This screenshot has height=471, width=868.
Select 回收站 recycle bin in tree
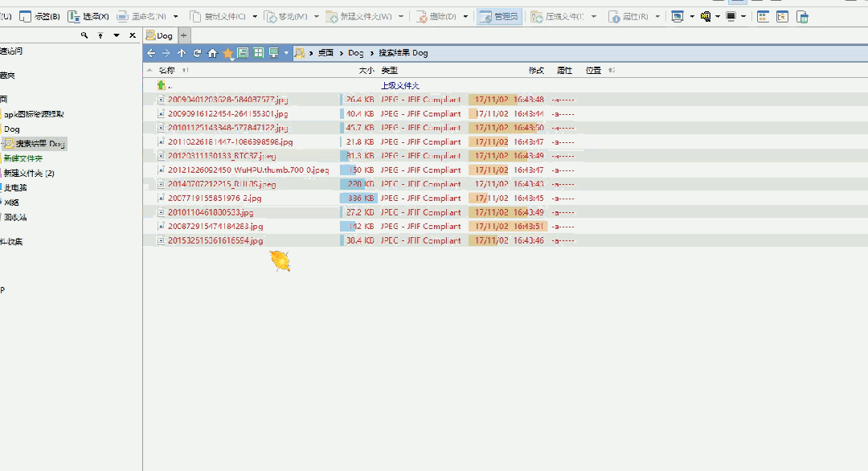click(x=15, y=218)
